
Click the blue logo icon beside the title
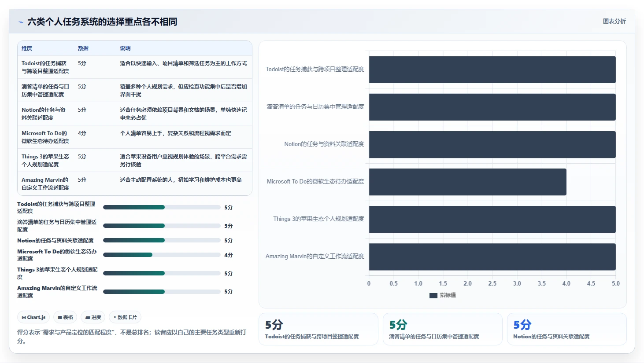coord(21,22)
